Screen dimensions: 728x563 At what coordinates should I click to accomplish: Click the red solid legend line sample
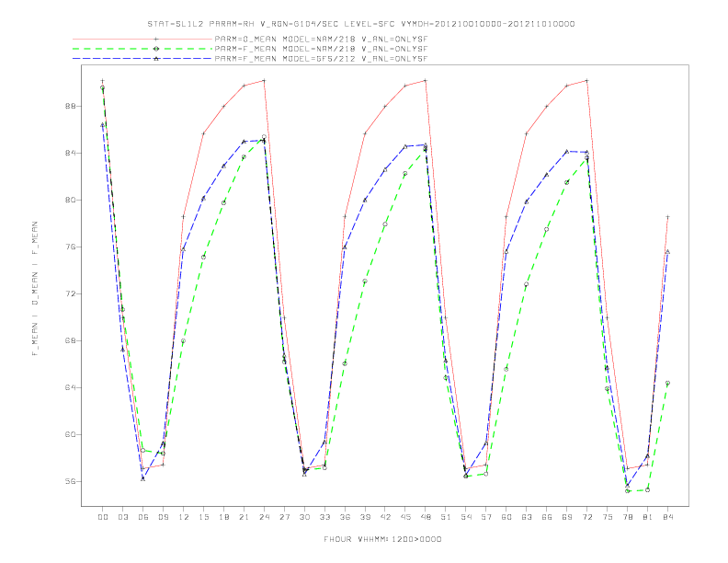click(x=142, y=40)
